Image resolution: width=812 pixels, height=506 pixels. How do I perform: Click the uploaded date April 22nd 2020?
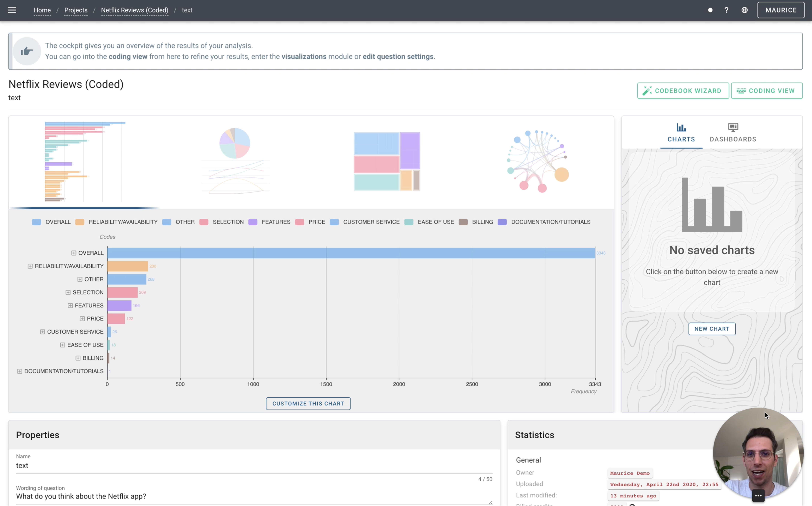664,484
